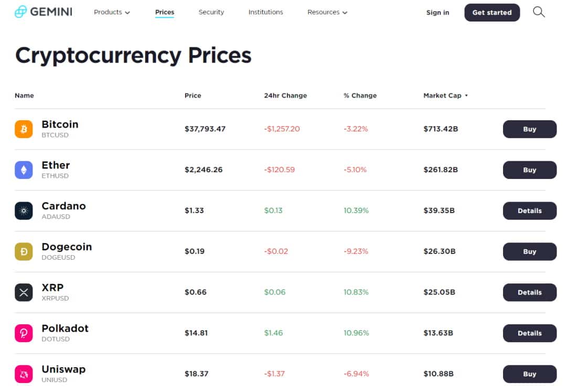Click Bitcoin 24hr change -$1,257.20

coord(282,129)
